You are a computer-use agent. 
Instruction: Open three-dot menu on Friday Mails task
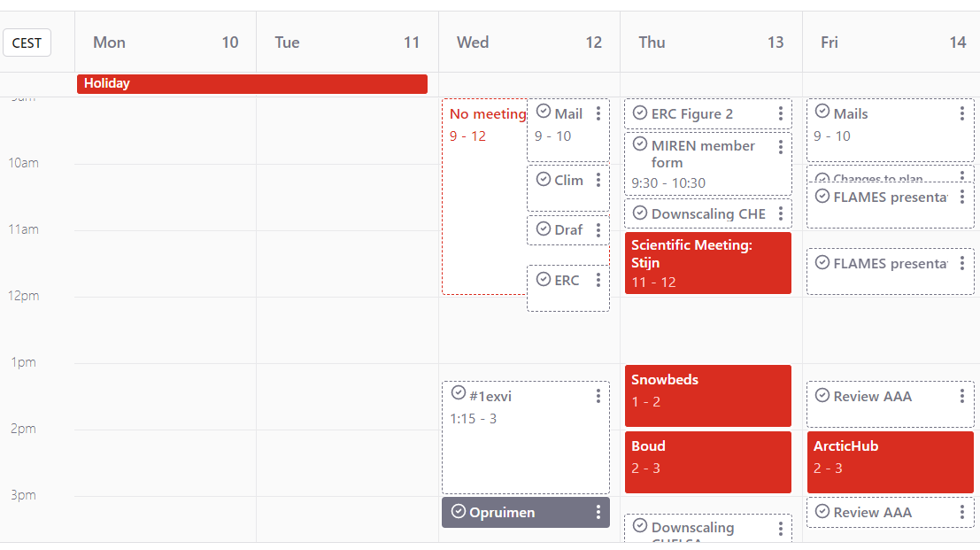(962, 113)
